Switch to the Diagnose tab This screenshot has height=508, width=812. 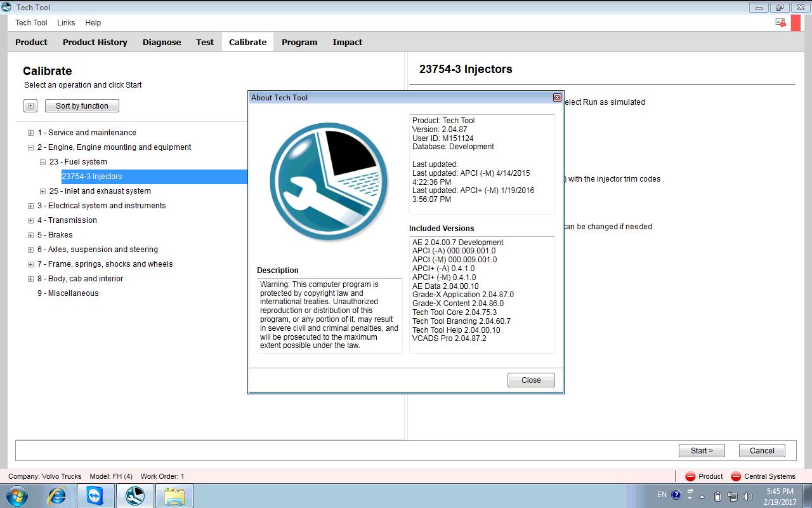coord(162,42)
